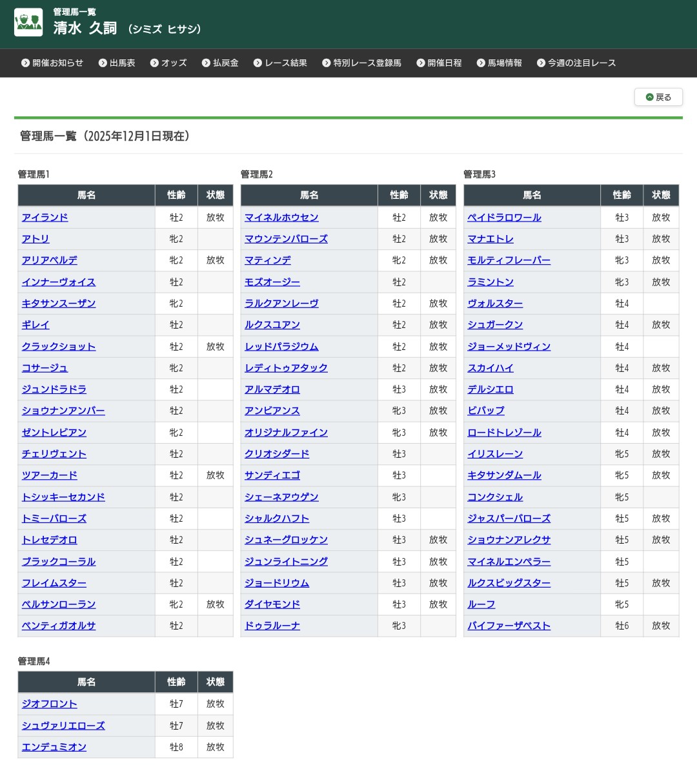Open horse ヴォルスター link

[495, 304]
